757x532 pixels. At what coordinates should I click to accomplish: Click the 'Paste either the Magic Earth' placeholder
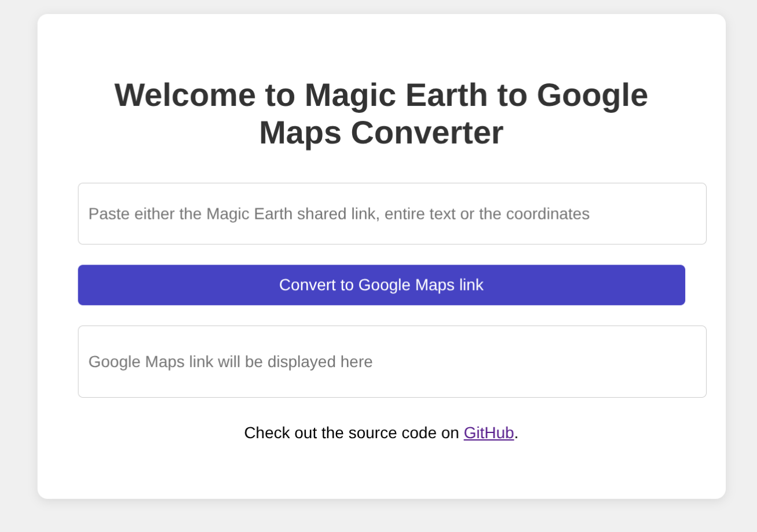(x=338, y=214)
